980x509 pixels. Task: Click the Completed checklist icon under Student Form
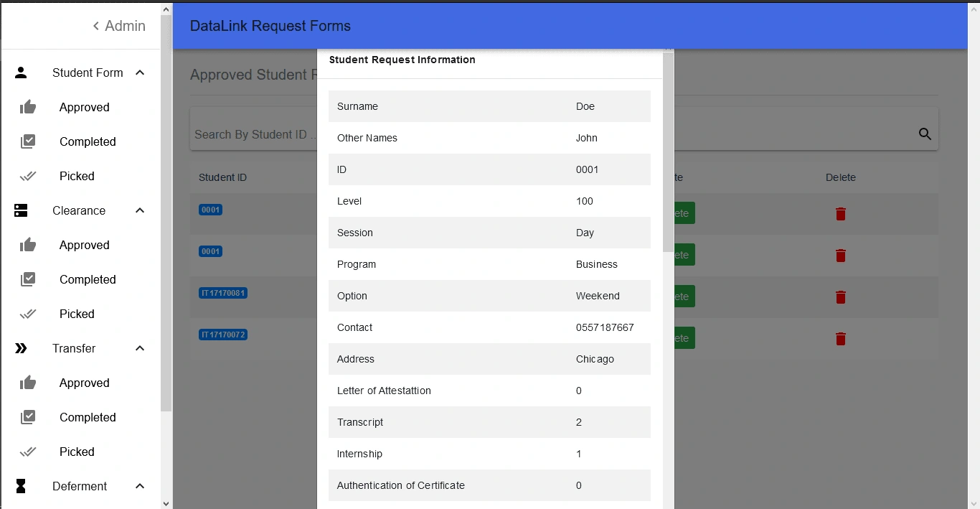[x=28, y=141]
